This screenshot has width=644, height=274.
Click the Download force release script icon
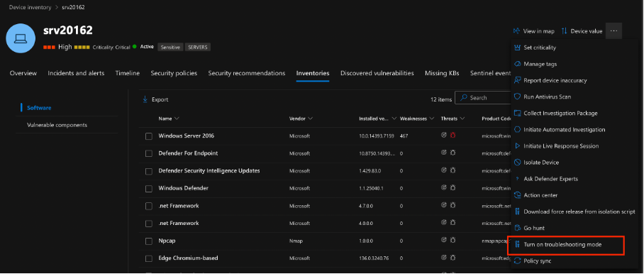(x=518, y=212)
